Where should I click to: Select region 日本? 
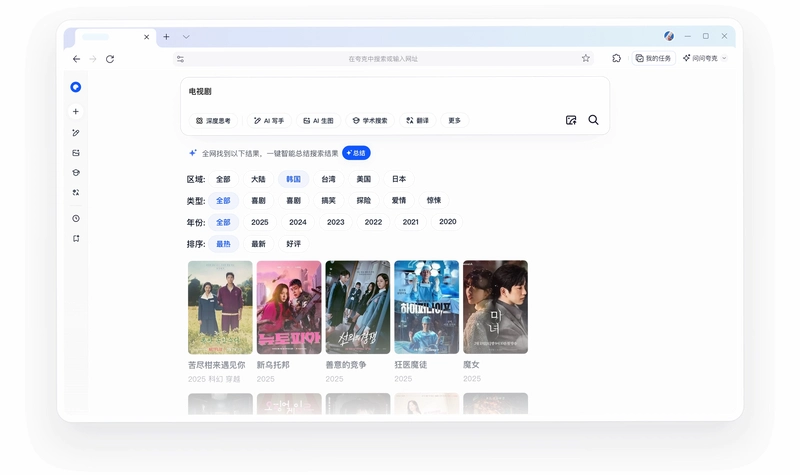(399, 179)
